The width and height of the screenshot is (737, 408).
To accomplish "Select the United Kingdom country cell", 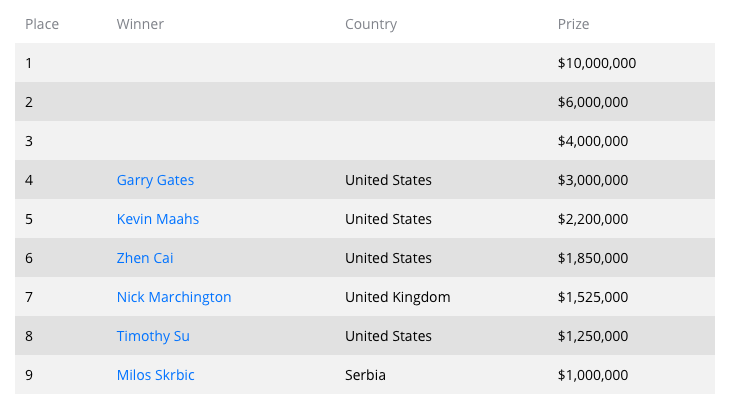I will (398, 297).
